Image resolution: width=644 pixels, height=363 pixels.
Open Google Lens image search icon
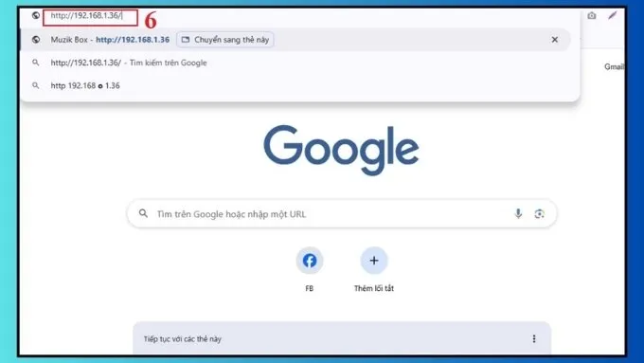pos(539,214)
